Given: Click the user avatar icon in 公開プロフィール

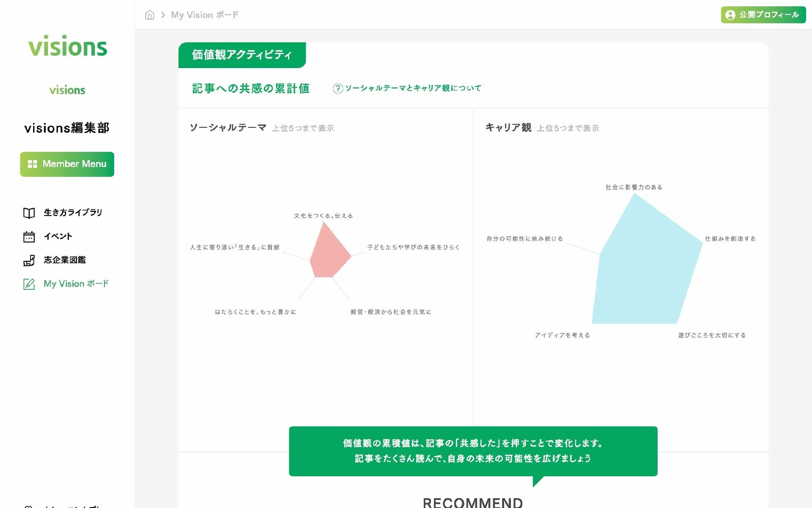Looking at the screenshot, I should click(x=730, y=15).
